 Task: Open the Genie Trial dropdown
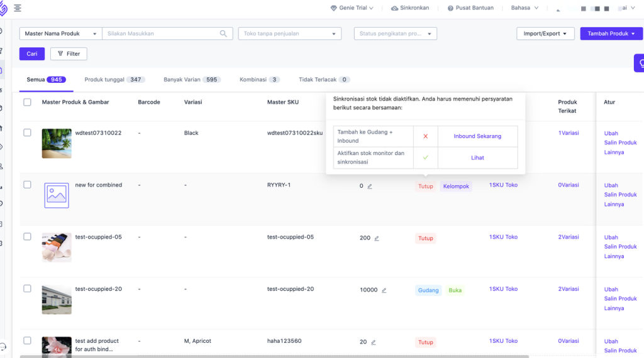(x=352, y=8)
